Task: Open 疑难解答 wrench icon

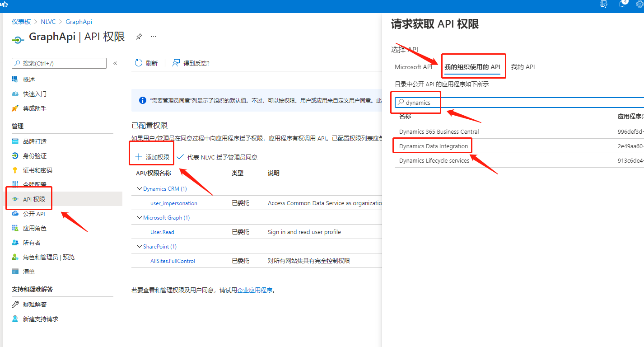Action: click(x=15, y=305)
